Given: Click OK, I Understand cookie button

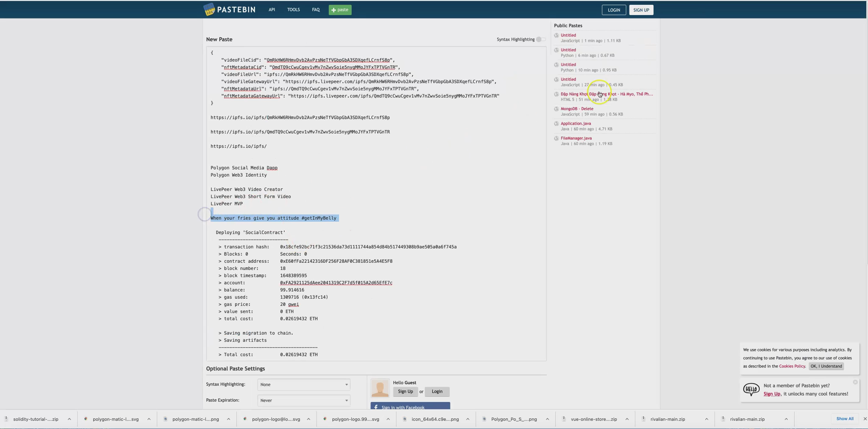Looking at the screenshot, I should point(826,366).
